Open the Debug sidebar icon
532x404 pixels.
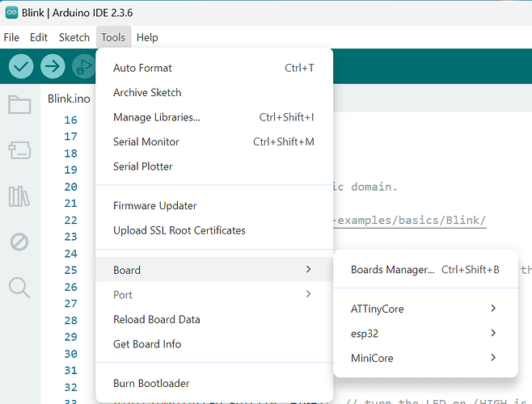[x=19, y=241]
